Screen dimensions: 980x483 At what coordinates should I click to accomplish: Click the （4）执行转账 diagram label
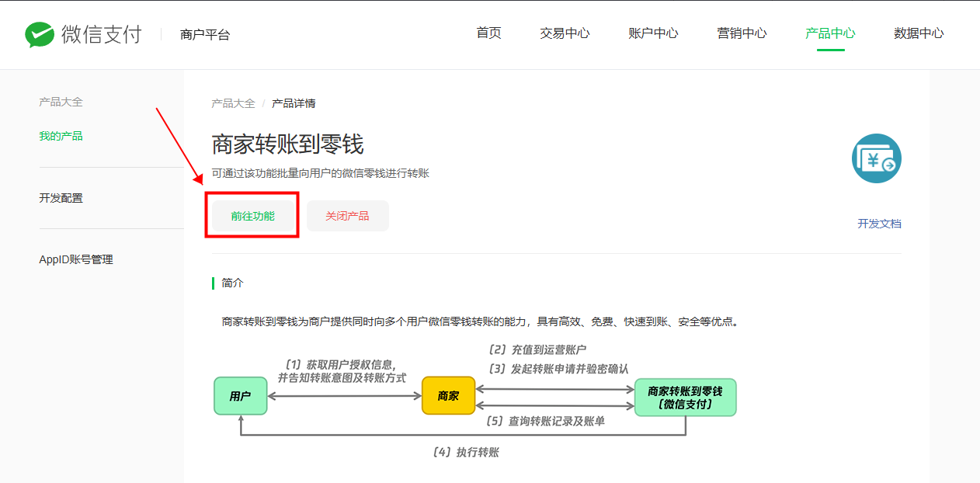click(465, 452)
